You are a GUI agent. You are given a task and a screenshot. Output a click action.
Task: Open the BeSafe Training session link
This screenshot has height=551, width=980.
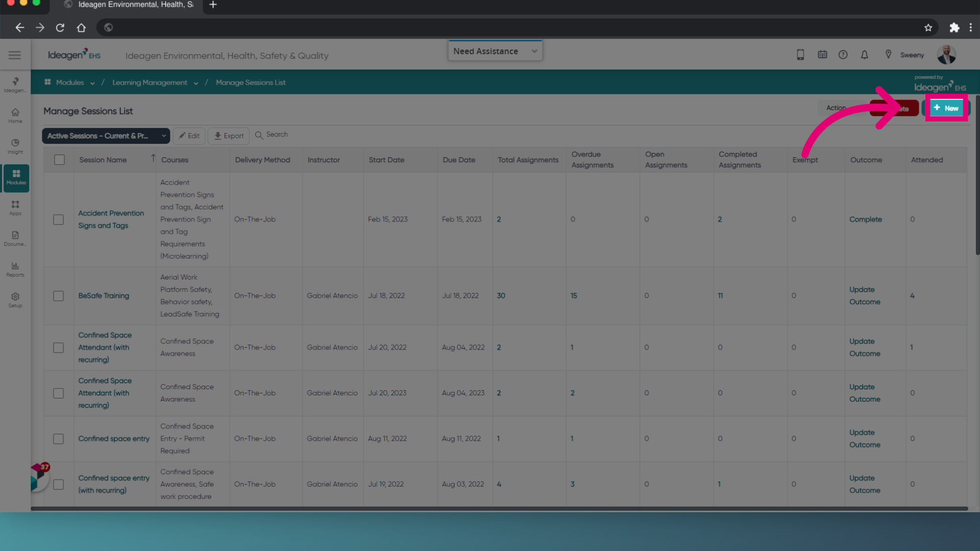(x=104, y=296)
